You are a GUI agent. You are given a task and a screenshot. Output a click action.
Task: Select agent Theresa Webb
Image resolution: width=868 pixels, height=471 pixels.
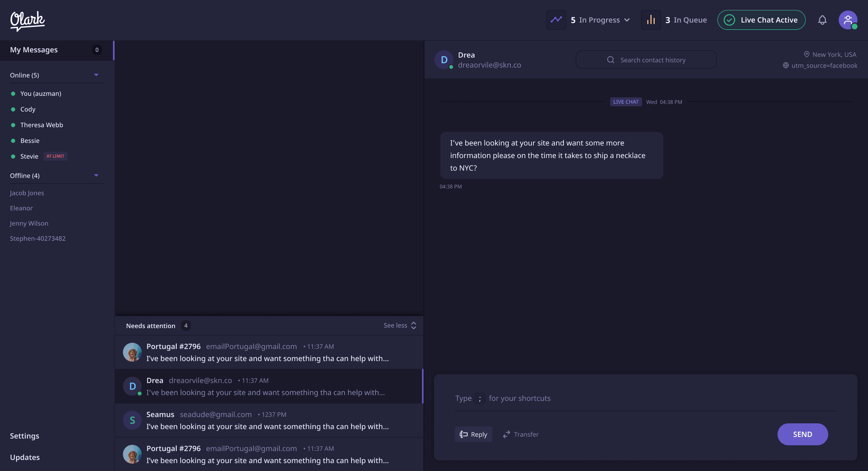pos(41,125)
